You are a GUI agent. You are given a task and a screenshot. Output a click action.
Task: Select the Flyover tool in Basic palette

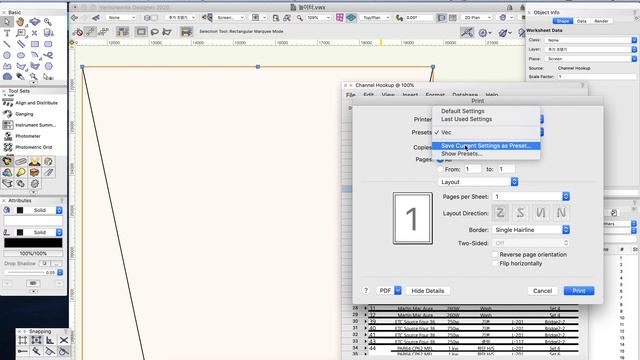tap(35, 22)
